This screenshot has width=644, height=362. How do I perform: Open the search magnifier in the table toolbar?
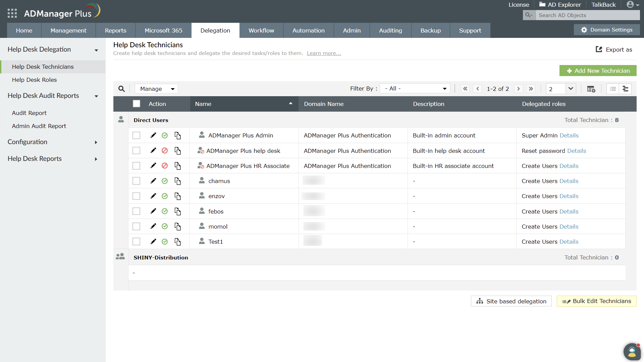(x=121, y=89)
